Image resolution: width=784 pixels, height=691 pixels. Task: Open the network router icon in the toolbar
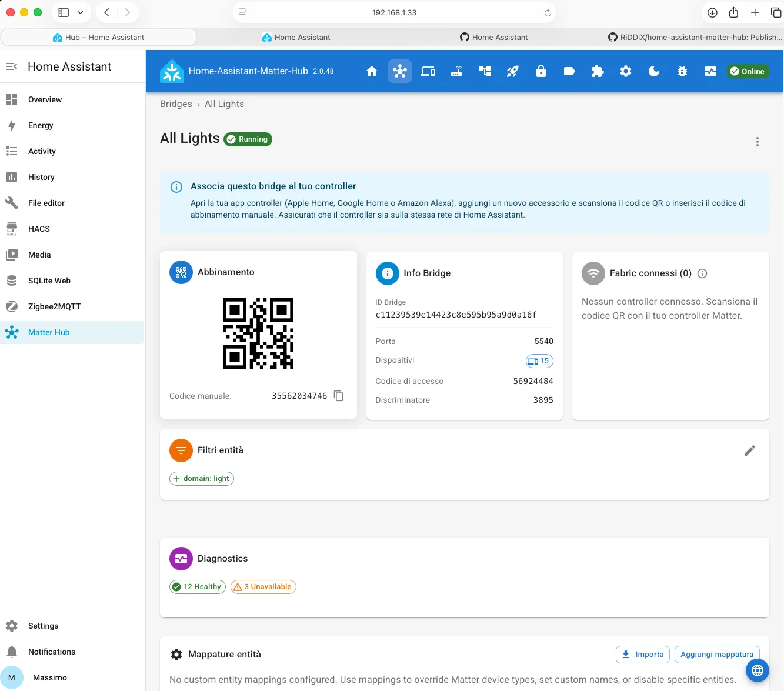click(456, 71)
